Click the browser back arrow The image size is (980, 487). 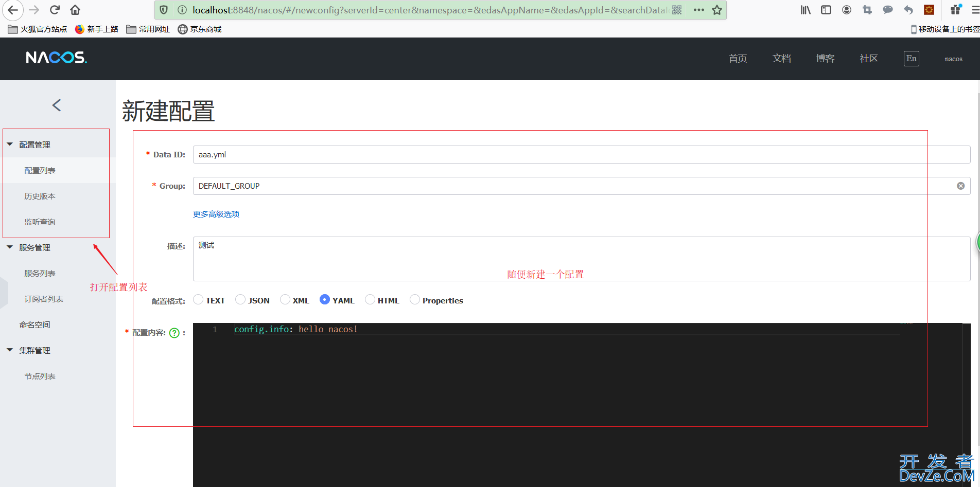pyautogui.click(x=13, y=10)
